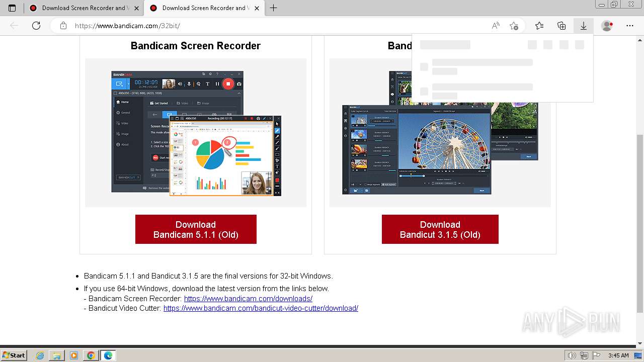
Task: Open the browser profile avatar
Action: click(607, 26)
